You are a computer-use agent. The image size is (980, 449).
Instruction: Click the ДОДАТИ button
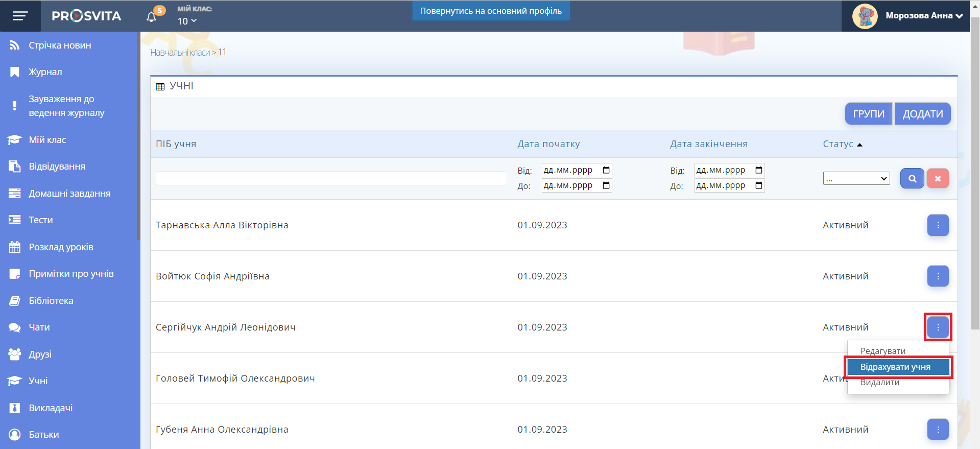coord(922,114)
